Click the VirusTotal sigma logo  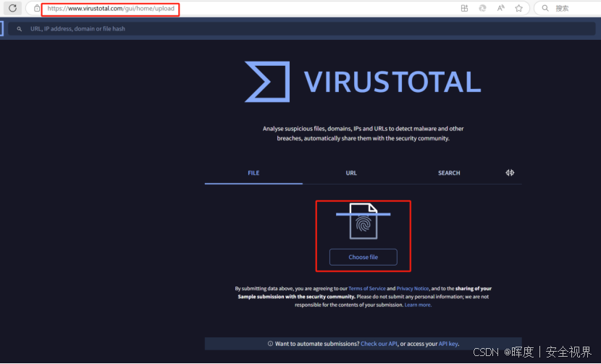coord(267,82)
